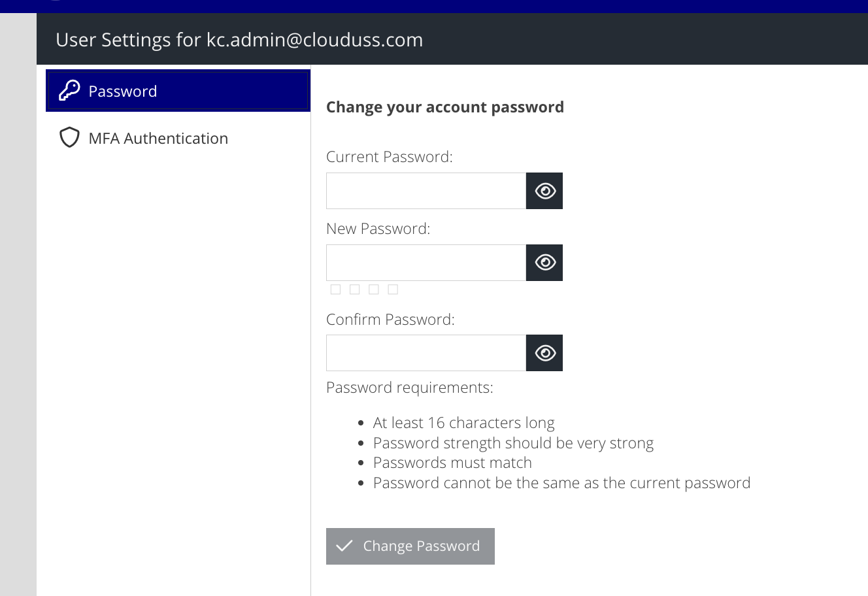Click the "At least 16 characters long" requirement
The image size is (868, 596).
[463, 423]
